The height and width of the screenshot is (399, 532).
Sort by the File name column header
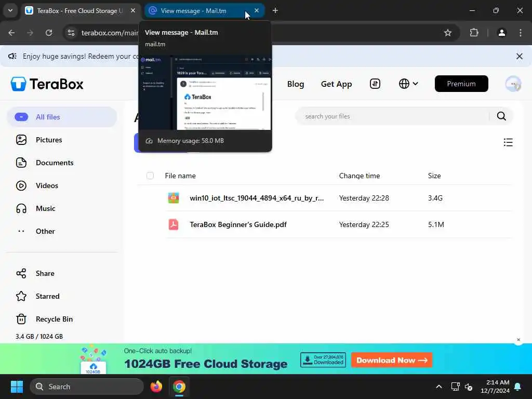point(180,176)
